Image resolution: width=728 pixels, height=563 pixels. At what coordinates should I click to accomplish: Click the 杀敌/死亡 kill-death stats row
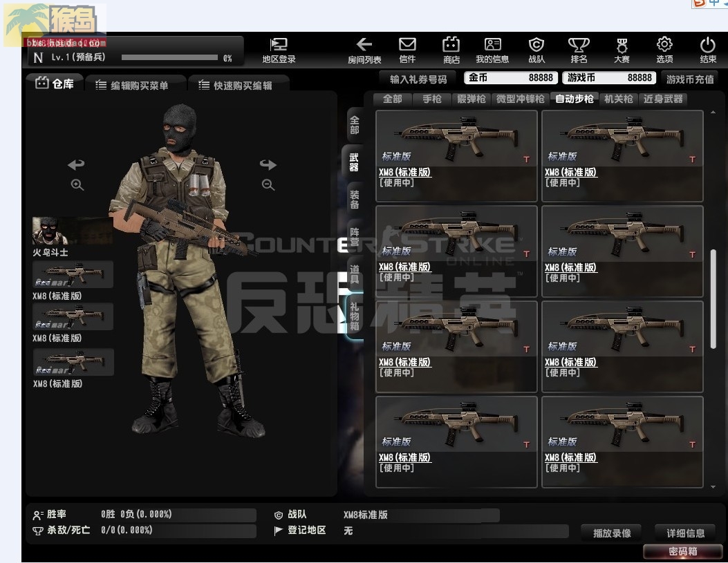144,530
